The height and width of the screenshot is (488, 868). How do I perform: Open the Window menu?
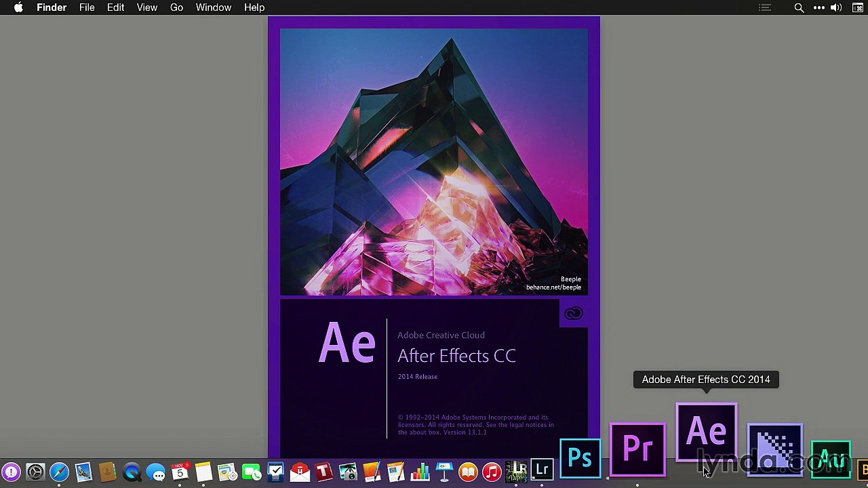(214, 7)
